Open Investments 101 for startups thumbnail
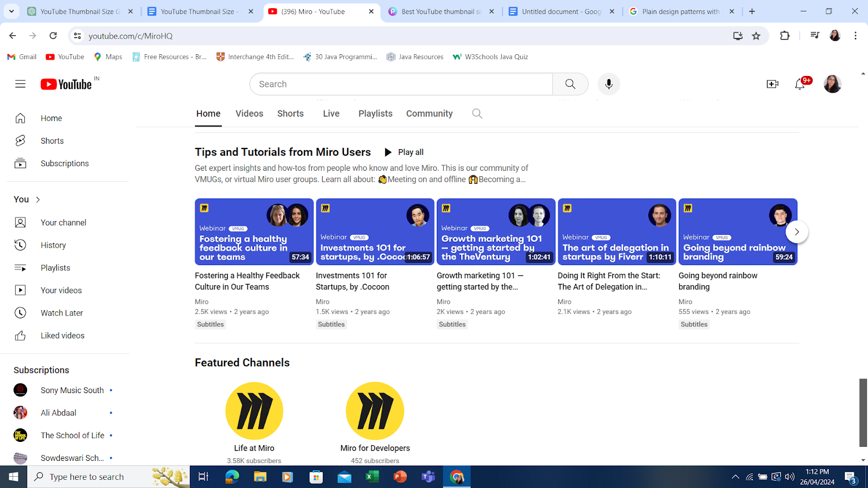The width and height of the screenshot is (868, 488). coord(375,232)
